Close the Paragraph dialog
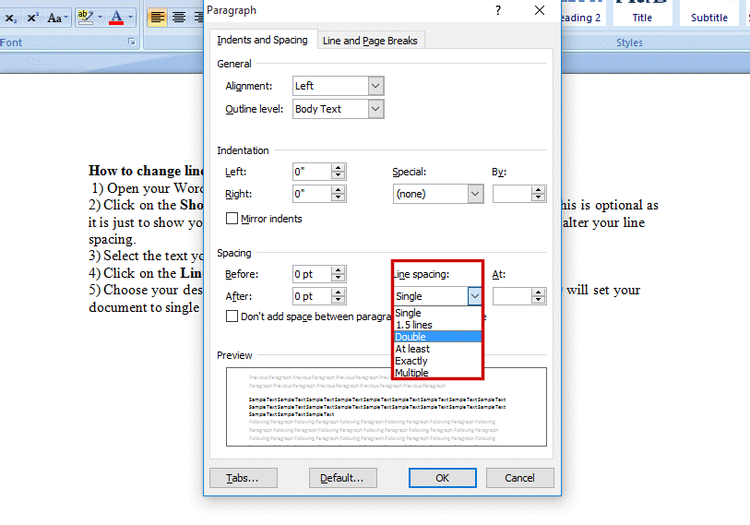 539,10
